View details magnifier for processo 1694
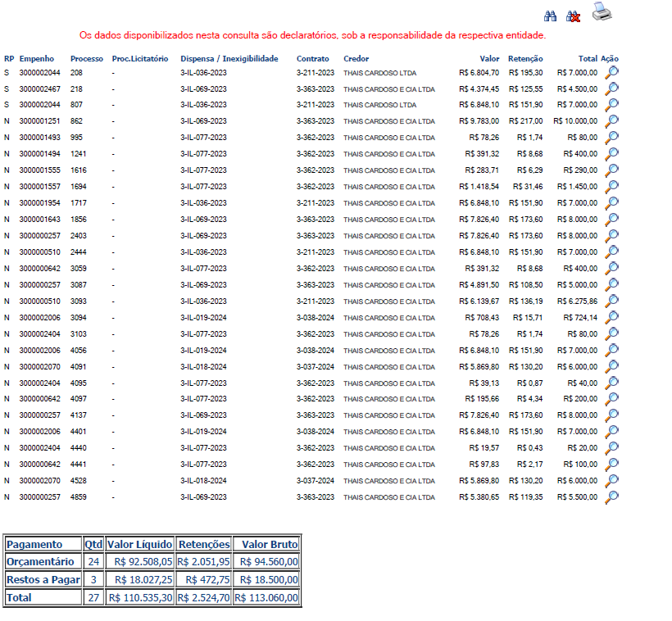 coord(611,187)
